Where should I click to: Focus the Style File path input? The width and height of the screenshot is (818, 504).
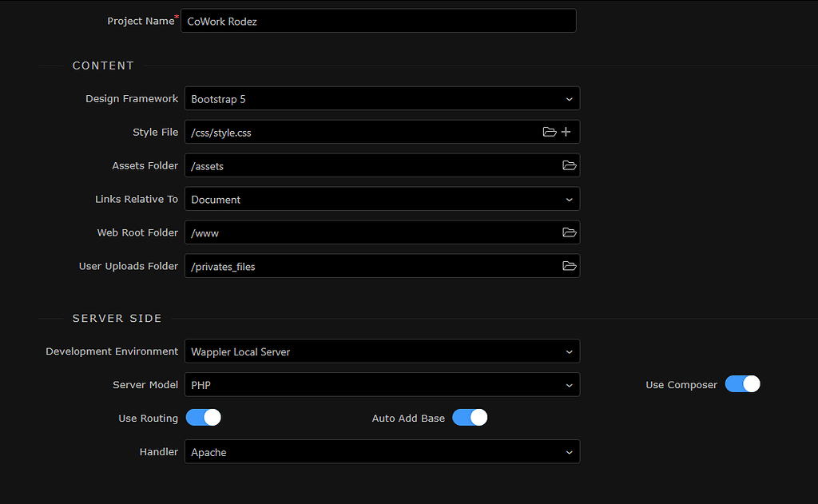[359, 133]
